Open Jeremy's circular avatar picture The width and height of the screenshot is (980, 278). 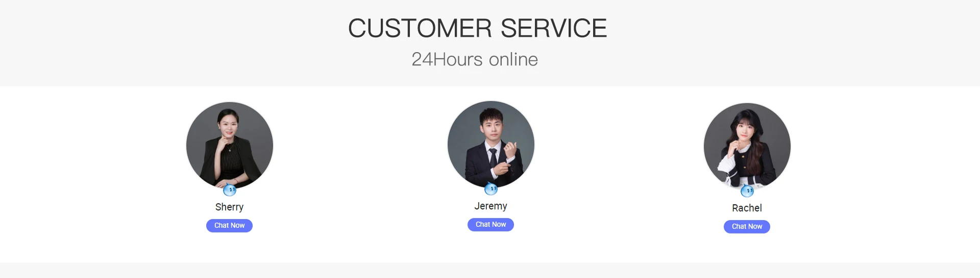click(x=491, y=144)
